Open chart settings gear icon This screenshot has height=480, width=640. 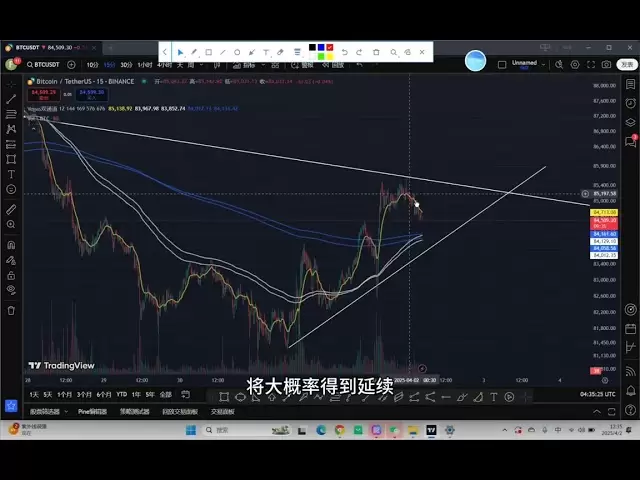[x=575, y=64]
